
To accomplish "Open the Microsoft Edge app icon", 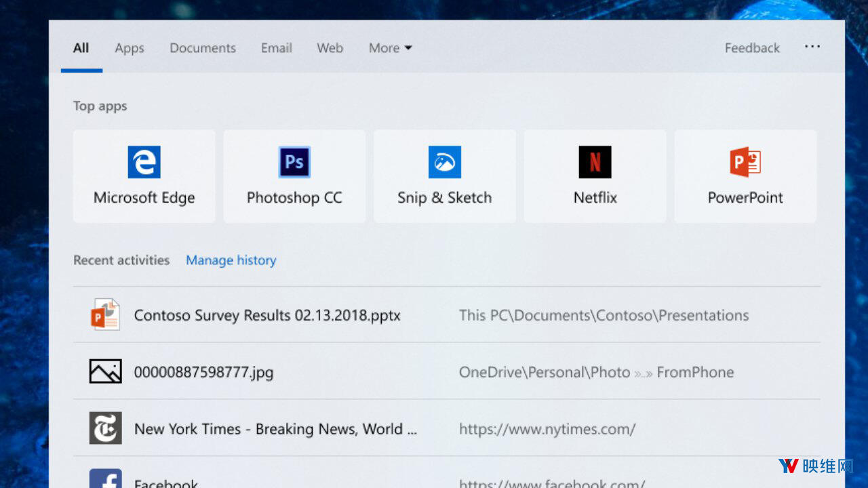I will coord(144,163).
